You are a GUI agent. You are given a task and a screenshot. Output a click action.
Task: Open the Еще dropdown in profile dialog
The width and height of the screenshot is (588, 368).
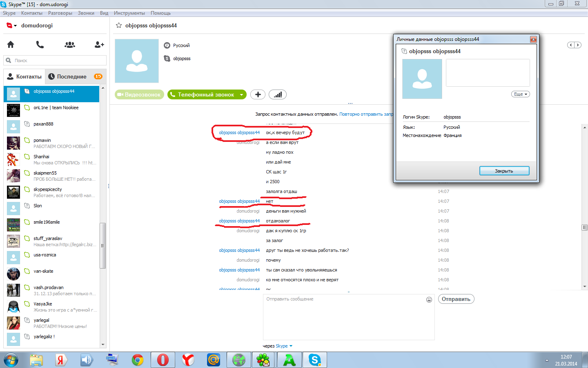(x=521, y=94)
